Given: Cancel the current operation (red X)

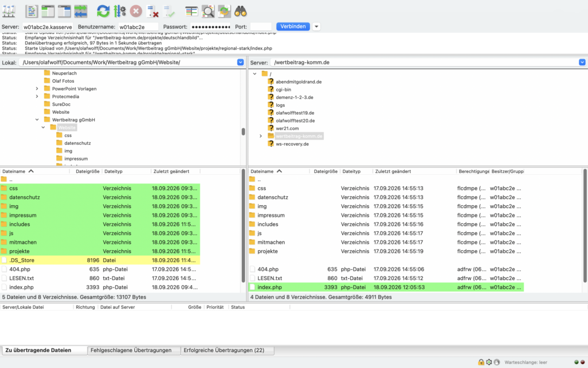Looking at the screenshot, I should [x=136, y=11].
